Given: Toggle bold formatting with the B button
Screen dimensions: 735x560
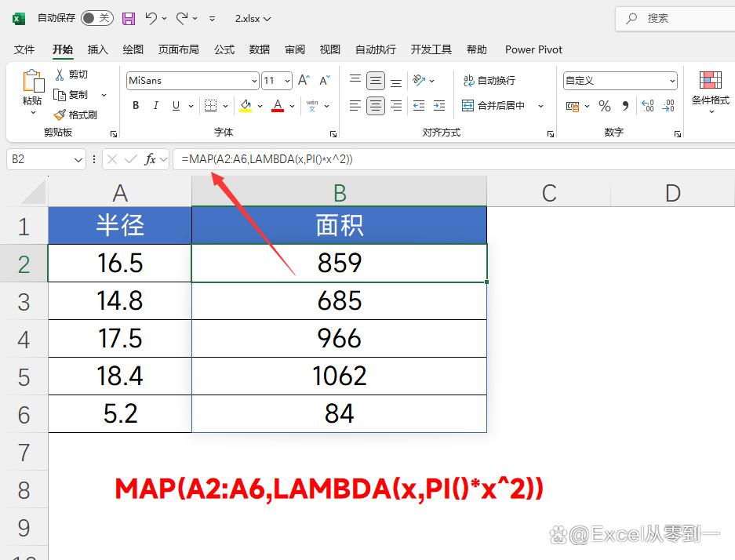Looking at the screenshot, I should pos(136,106).
